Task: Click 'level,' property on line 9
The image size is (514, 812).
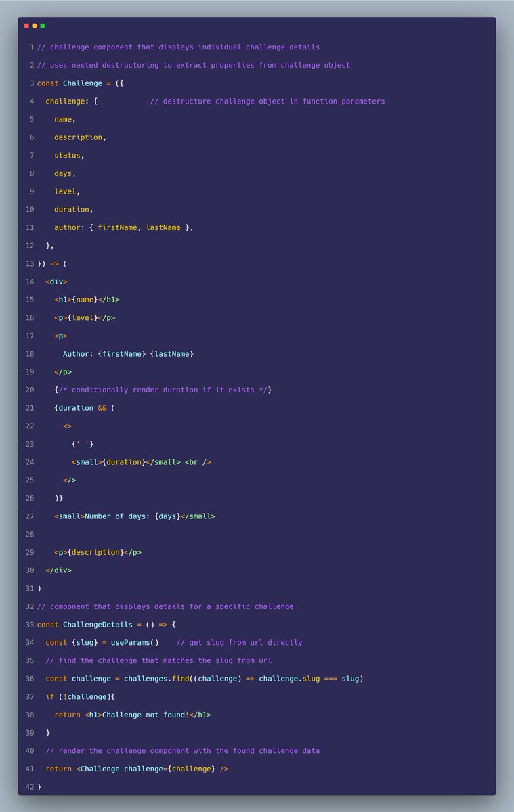Action: 67,191
